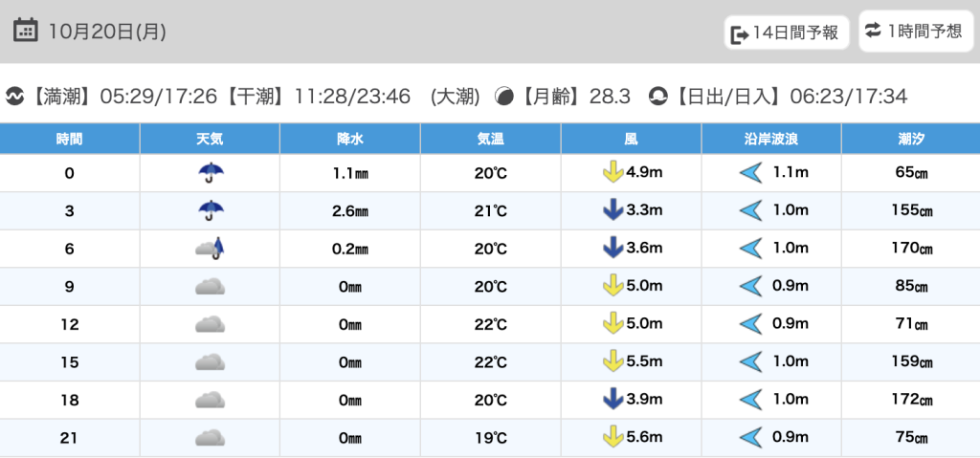Click the cloud weather icon at hour 12
980x458 pixels.
pos(210,324)
